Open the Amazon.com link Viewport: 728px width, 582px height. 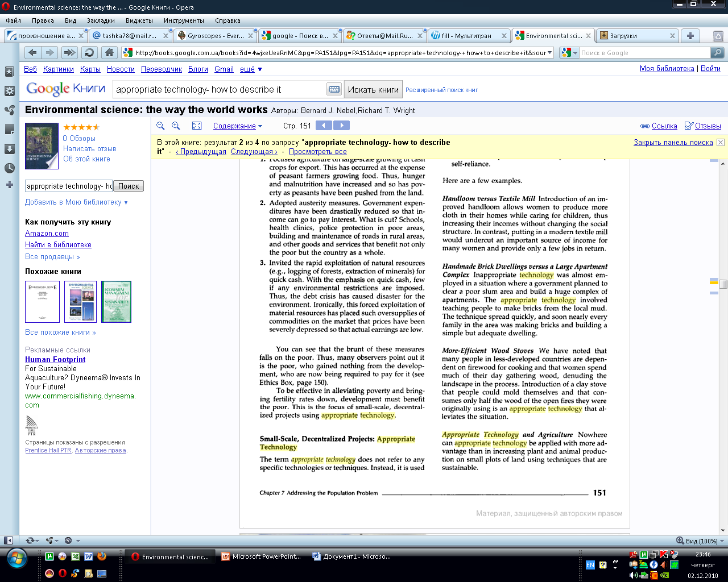coord(47,233)
